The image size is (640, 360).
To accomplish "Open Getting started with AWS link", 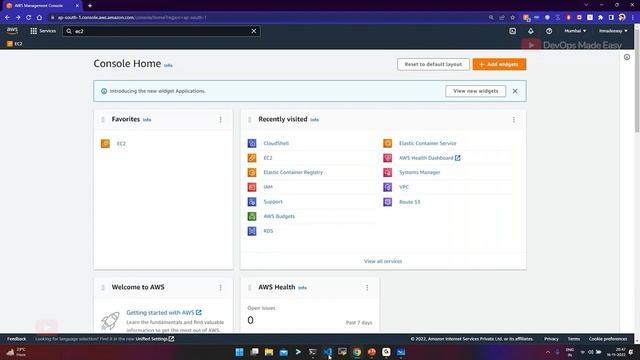I will click(164, 313).
